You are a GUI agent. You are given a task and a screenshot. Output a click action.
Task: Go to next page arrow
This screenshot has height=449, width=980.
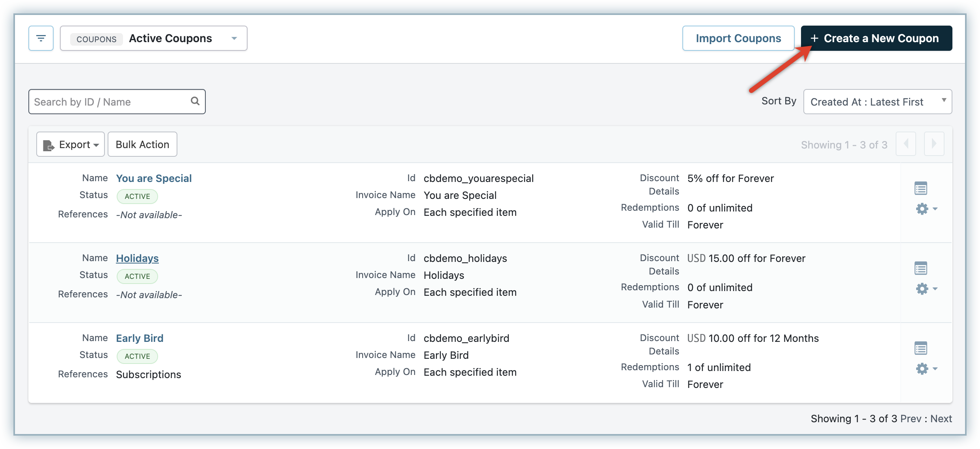[934, 144]
